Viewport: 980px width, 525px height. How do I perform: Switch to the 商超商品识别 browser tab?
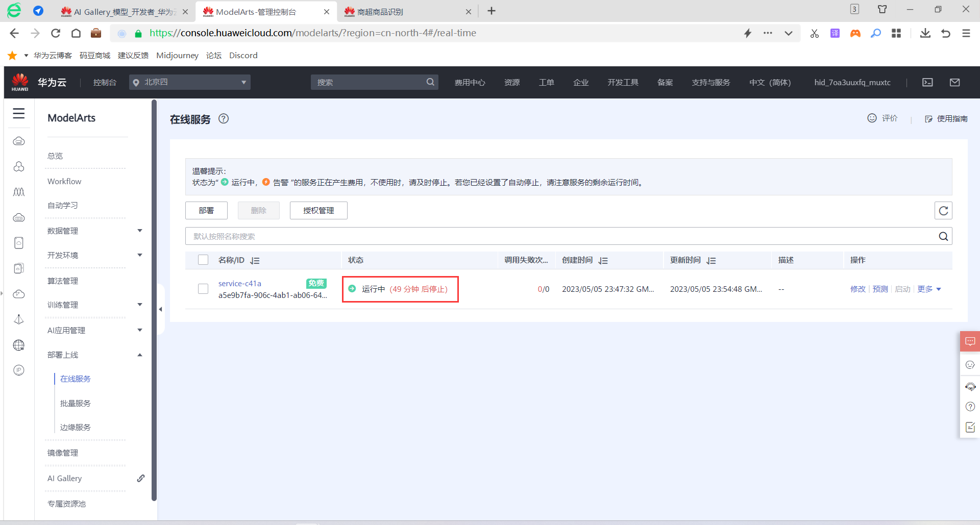click(407, 11)
